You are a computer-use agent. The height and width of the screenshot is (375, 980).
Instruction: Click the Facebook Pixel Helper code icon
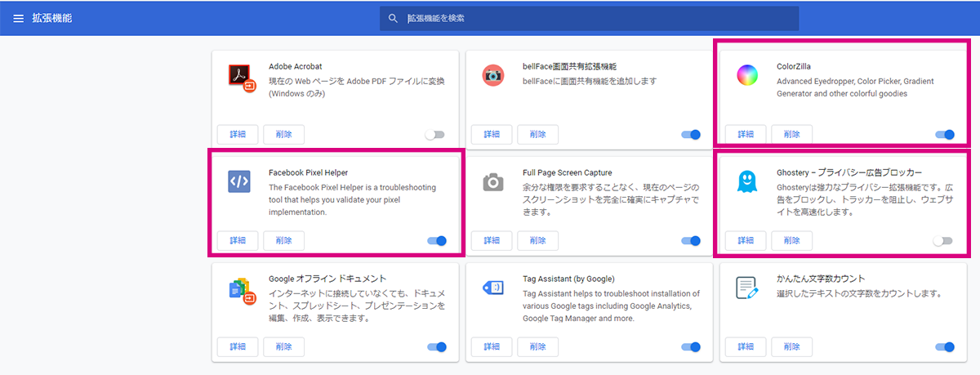tap(239, 181)
